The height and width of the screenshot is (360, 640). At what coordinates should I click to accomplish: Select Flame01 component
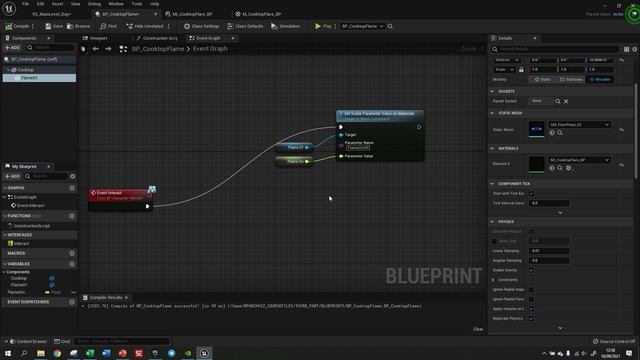(39, 78)
